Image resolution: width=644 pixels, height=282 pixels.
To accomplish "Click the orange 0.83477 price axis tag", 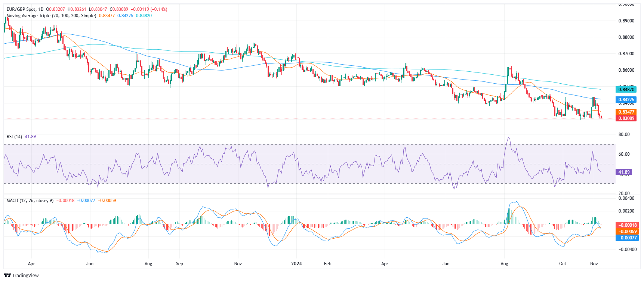I will tap(626, 112).
